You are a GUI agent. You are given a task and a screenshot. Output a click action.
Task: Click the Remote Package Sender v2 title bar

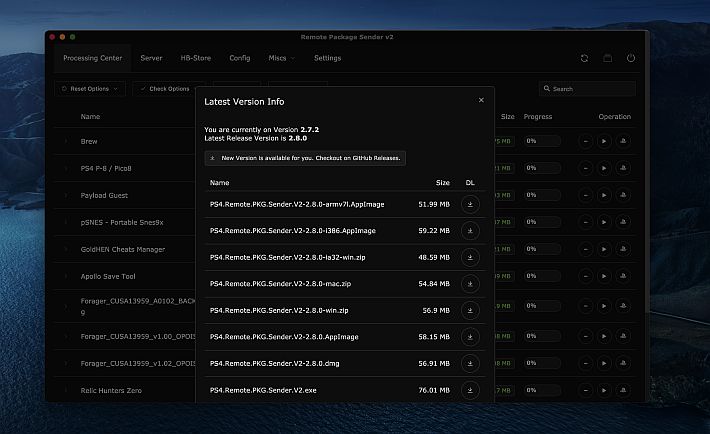(x=347, y=37)
